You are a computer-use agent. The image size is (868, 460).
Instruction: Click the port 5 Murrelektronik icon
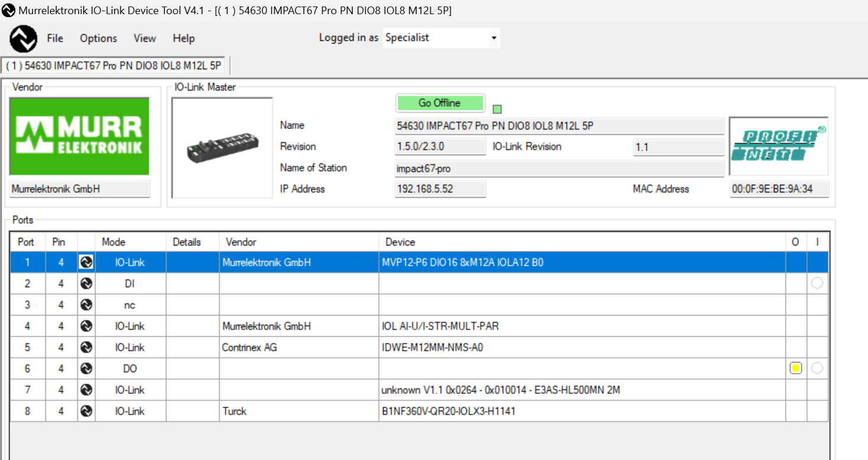pyautogui.click(x=86, y=347)
